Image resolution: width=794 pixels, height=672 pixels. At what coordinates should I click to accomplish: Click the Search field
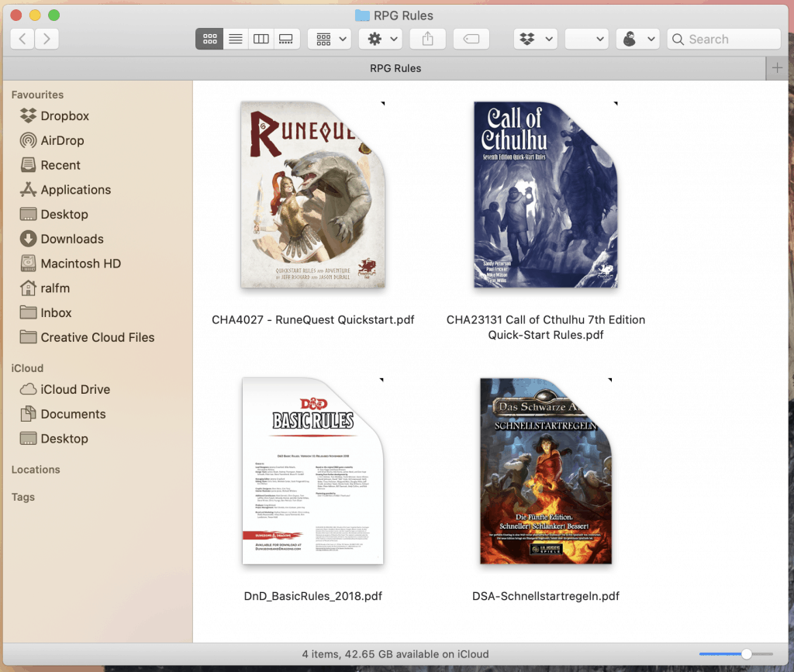click(x=724, y=39)
